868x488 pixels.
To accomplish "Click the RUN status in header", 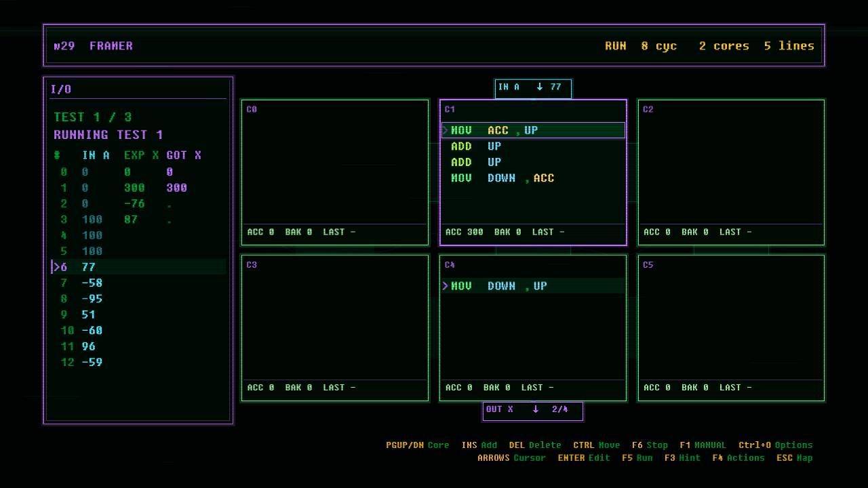I will [616, 46].
